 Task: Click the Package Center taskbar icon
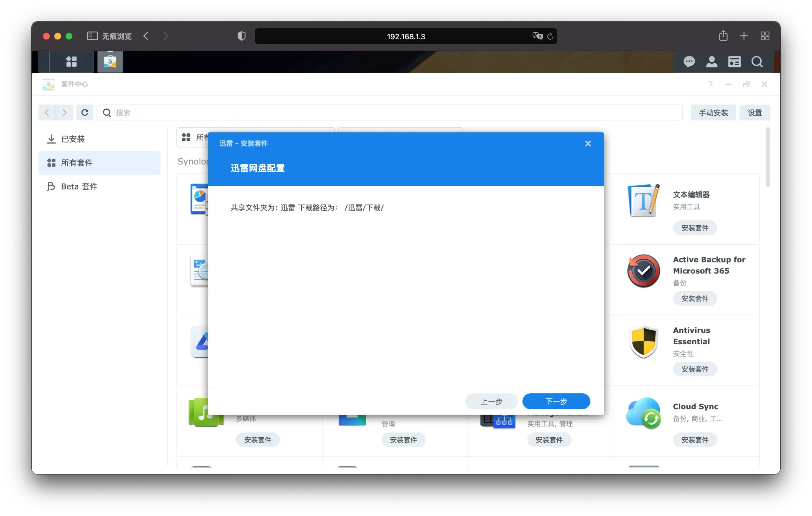point(110,62)
